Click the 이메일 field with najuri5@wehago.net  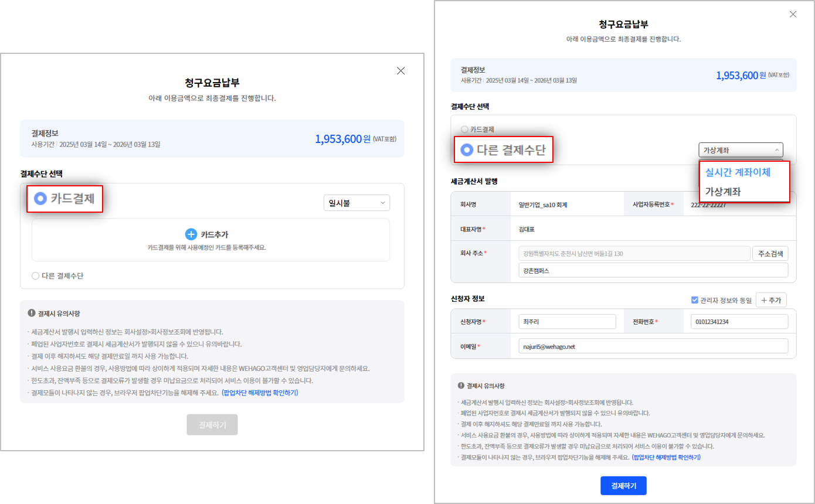click(653, 346)
